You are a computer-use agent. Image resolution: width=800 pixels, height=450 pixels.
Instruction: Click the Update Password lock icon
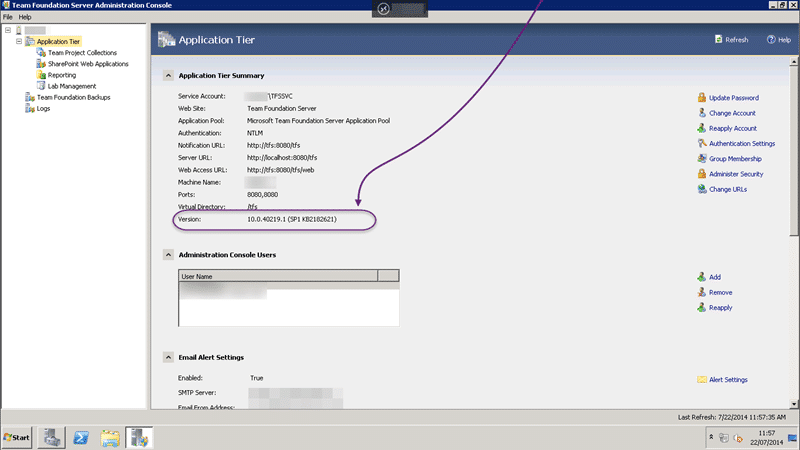coord(702,97)
